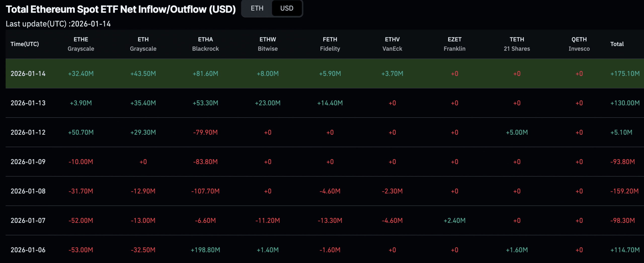Click the -79.90M Blackrock outflow value

[x=205, y=132]
